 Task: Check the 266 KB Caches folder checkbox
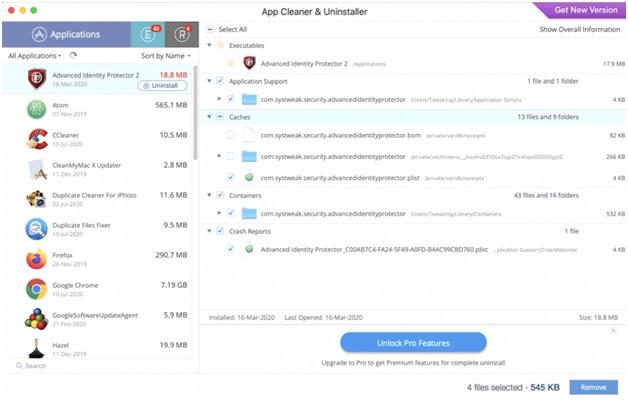click(x=230, y=156)
